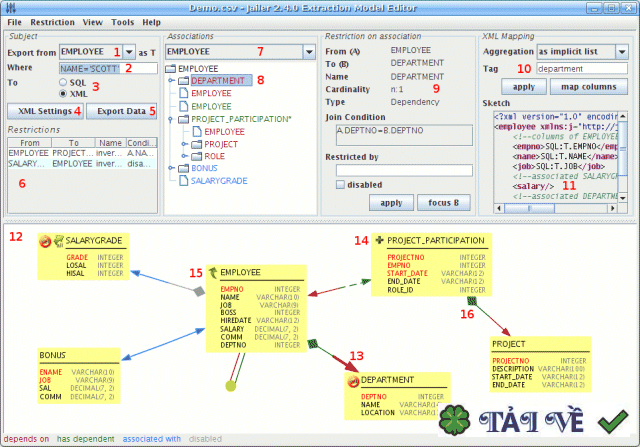Click the green diamond under PROJECT_PARTICIPATION table

pyautogui.click(x=472, y=302)
